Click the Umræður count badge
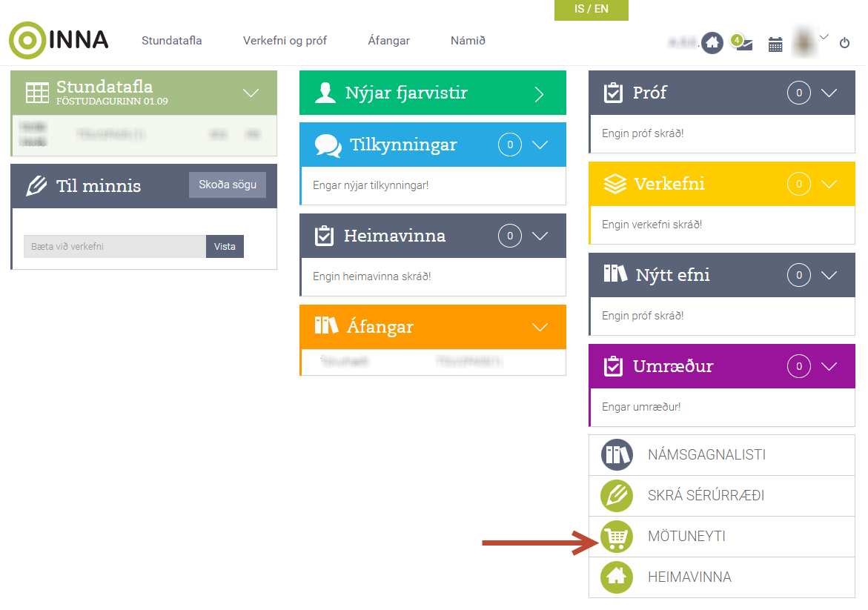Screen dimensions: 868x610 pos(799,366)
